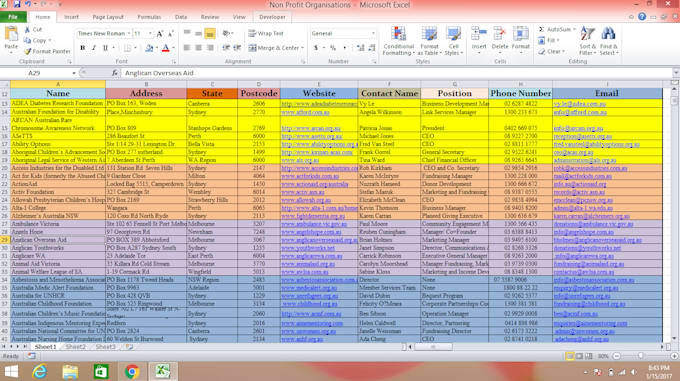Viewport: 680px width, 381px height.
Task: Click the Delete cells icon
Action: pos(500,34)
